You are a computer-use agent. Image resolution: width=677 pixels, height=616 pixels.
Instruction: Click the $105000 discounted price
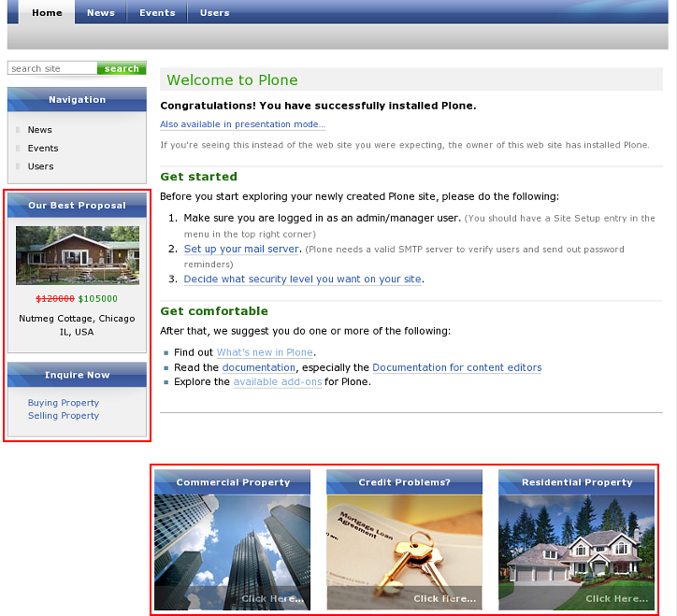[97, 299]
